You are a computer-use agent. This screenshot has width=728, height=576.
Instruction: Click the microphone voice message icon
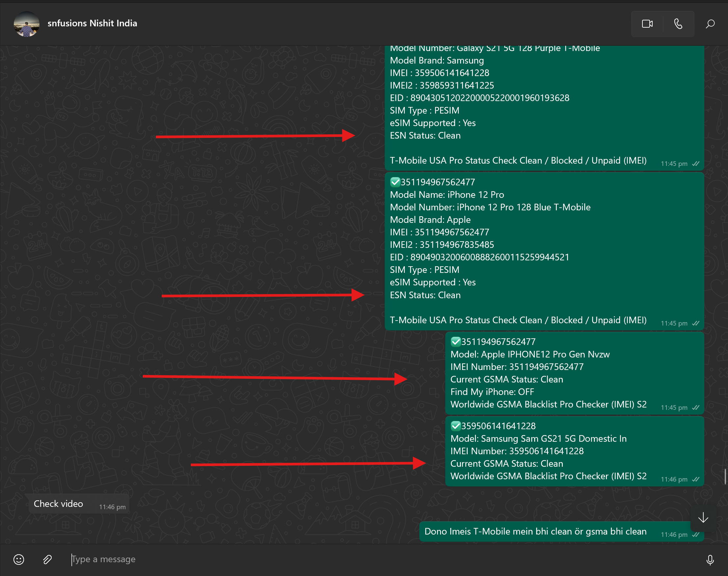coord(710,560)
